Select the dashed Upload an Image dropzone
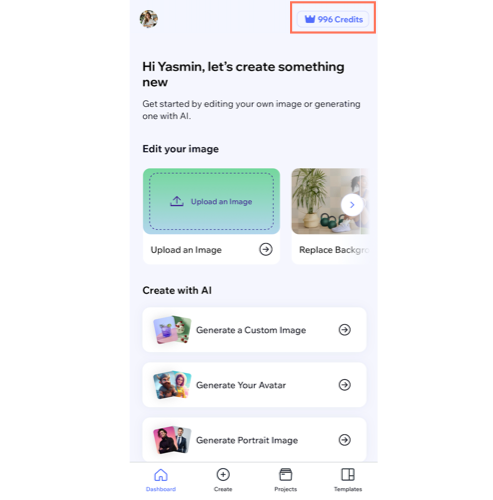This screenshot has width=493, height=500. [x=211, y=201]
